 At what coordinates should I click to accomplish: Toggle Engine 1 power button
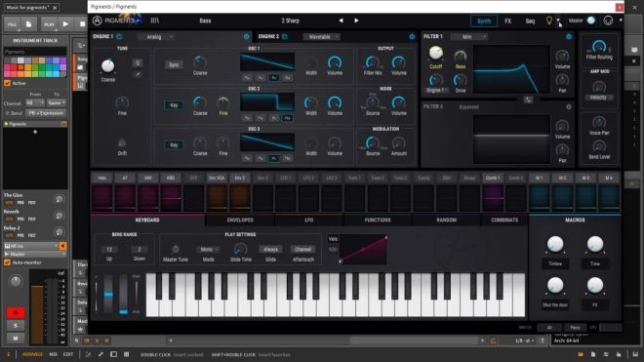pyautogui.click(x=246, y=36)
